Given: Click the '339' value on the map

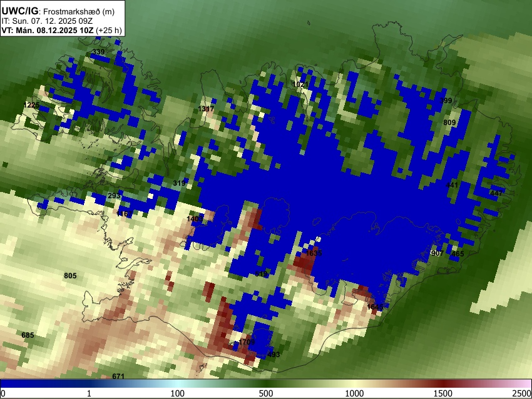Looking at the screenshot, I should point(99,52).
